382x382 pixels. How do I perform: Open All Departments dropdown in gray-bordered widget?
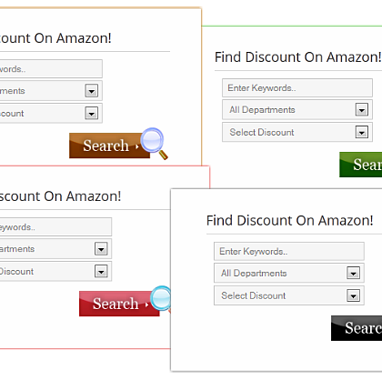(x=289, y=273)
